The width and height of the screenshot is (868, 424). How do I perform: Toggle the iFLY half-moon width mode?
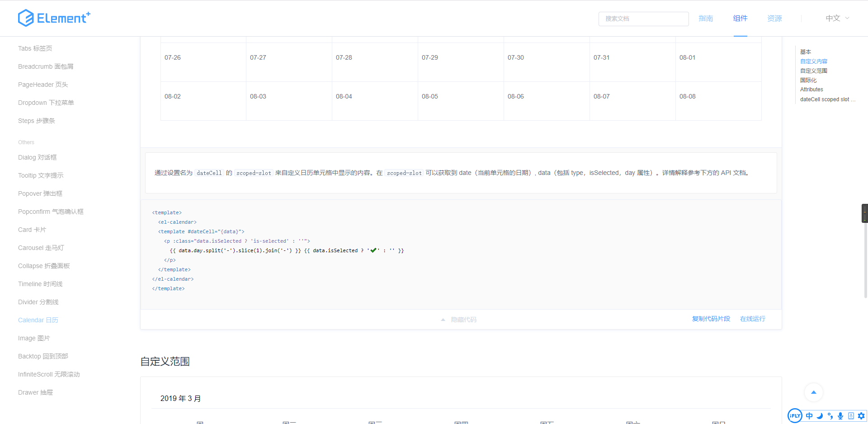point(820,416)
